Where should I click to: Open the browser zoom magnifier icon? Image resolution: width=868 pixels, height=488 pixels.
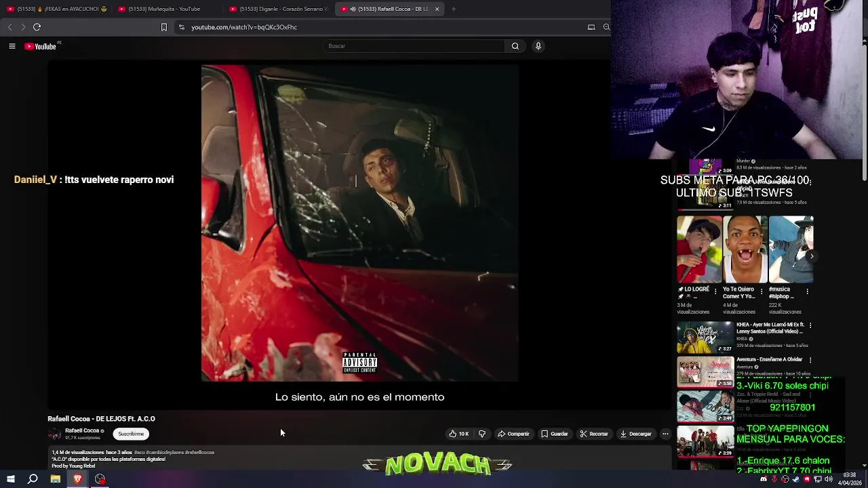pyautogui.click(x=606, y=27)
